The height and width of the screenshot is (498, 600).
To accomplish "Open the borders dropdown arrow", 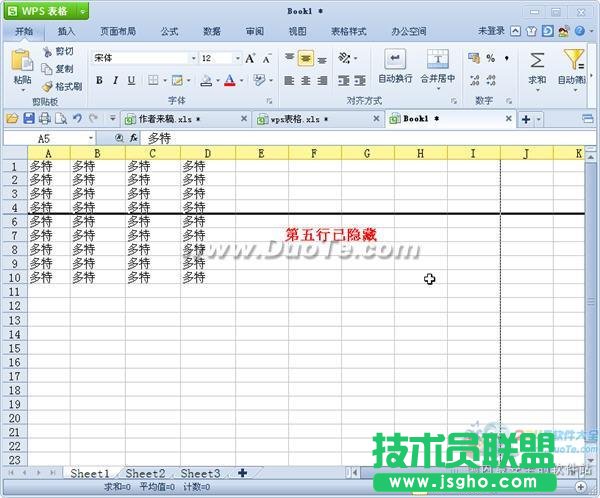I will pos(165,80).
